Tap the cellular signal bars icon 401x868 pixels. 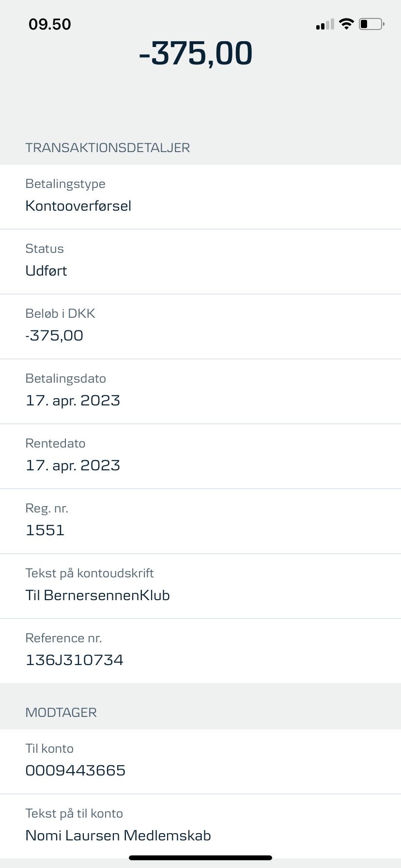click(325, 24)
